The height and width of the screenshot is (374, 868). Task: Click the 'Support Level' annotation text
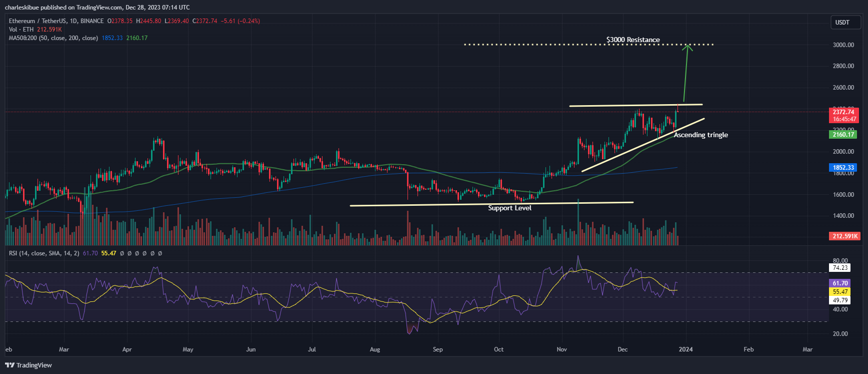[x=509, y=208]
